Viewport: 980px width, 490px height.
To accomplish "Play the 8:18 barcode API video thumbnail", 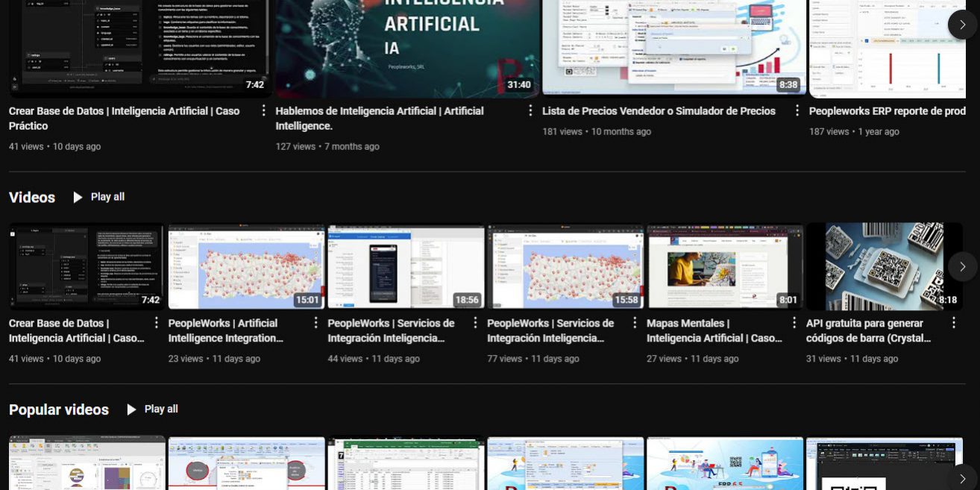I will pyautogui.click(x=884, y=266).
